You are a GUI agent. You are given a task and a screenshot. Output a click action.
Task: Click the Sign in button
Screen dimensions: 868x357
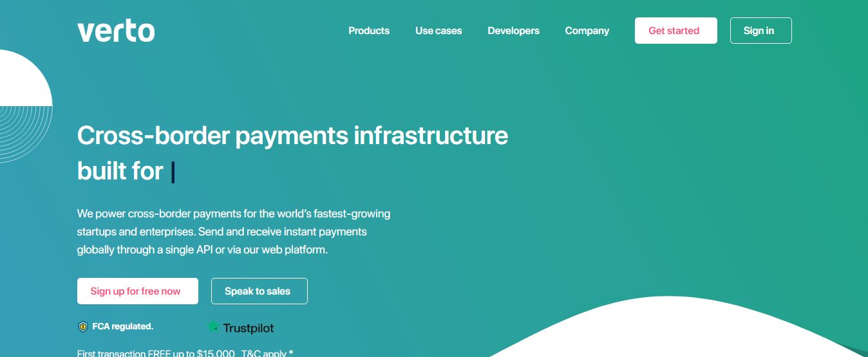pos(760,30)
